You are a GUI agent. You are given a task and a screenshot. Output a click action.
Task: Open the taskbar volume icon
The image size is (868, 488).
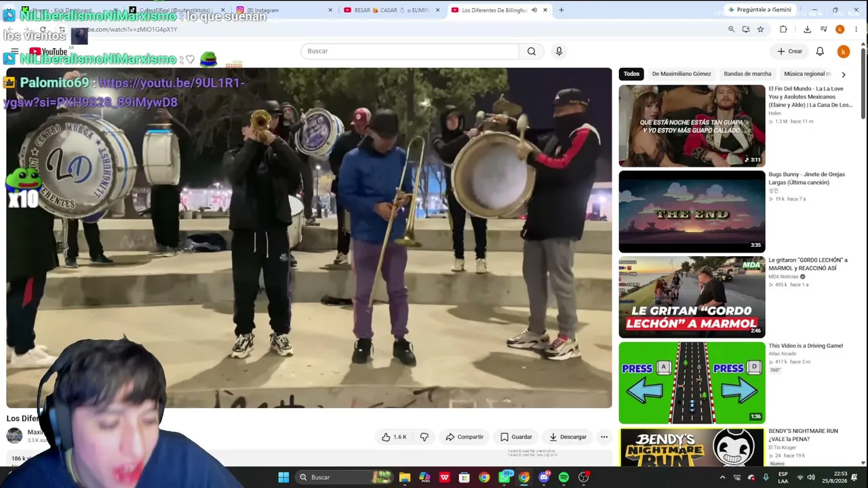pyautogui.click(x=811, y=477)
